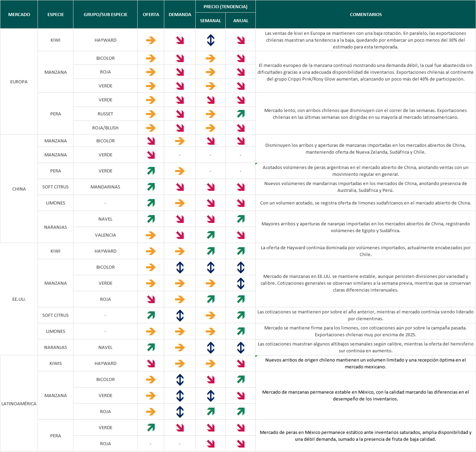
Task: Click the NARANJAS species cell in China
Action: coord(56,227)
